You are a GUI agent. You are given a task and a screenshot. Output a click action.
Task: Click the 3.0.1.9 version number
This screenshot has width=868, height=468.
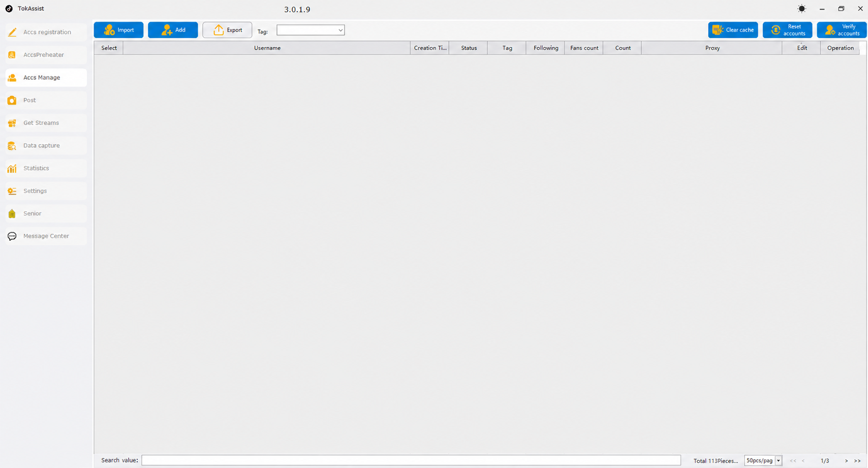pos(297,10)
